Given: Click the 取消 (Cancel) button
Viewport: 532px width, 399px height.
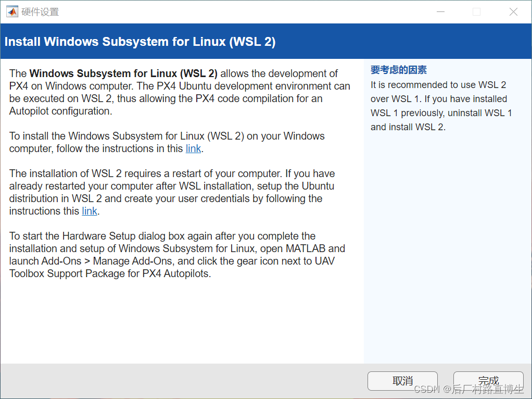Looking at the screenshot, I should point(402,381).
